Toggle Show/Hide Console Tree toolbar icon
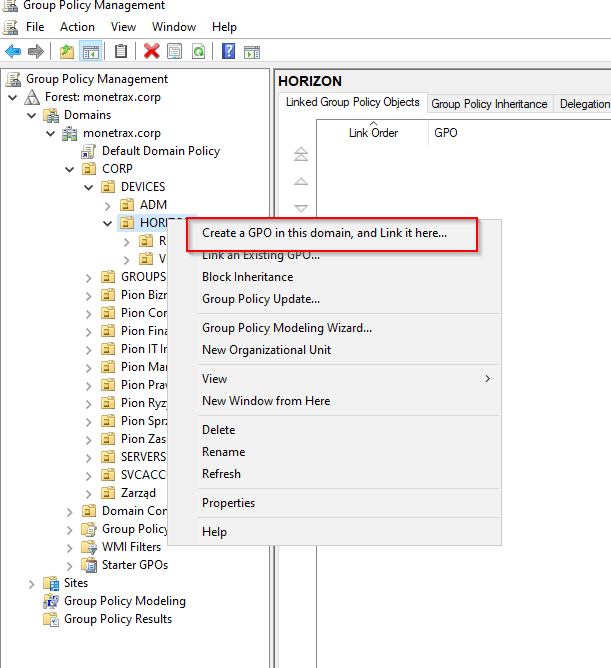The width and height of the screenshot is (611, 668). 90,51
